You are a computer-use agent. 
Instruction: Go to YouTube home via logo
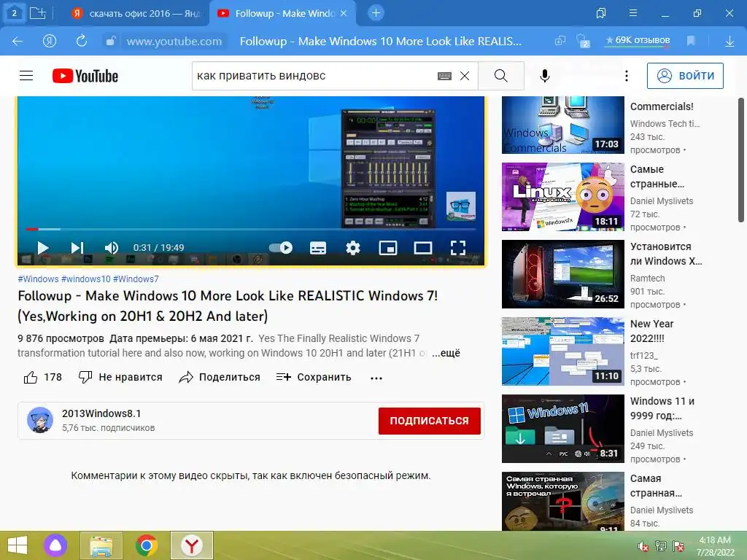[x=85, y=76]
